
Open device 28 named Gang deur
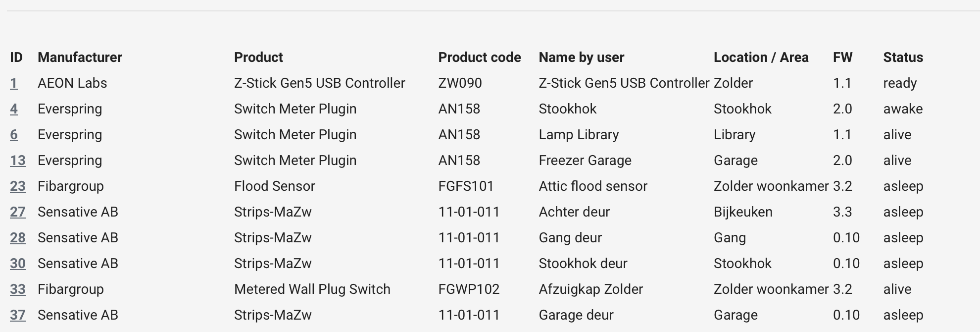pyautogui.click(x=18, y=237)
